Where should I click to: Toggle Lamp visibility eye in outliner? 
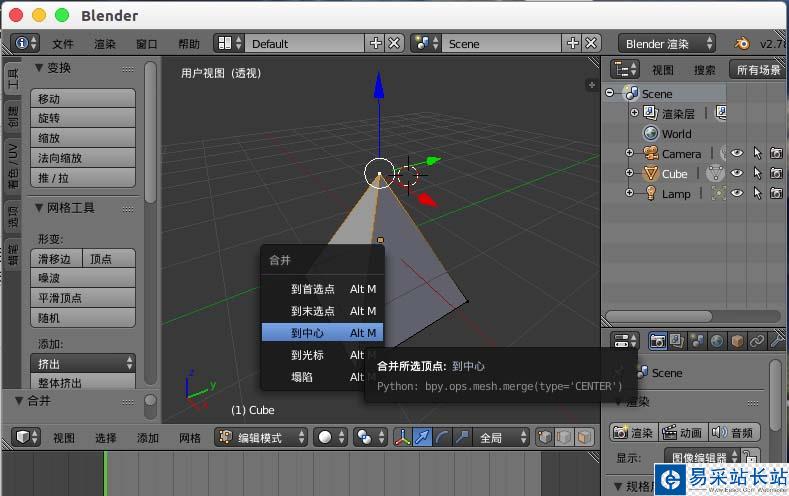click(737, 193)
